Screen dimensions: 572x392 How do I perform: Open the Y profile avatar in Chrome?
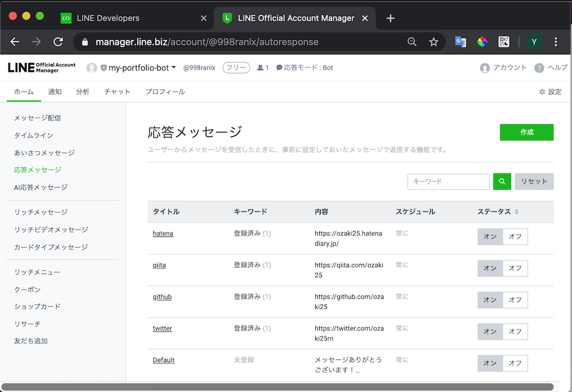tap(534, 42)
